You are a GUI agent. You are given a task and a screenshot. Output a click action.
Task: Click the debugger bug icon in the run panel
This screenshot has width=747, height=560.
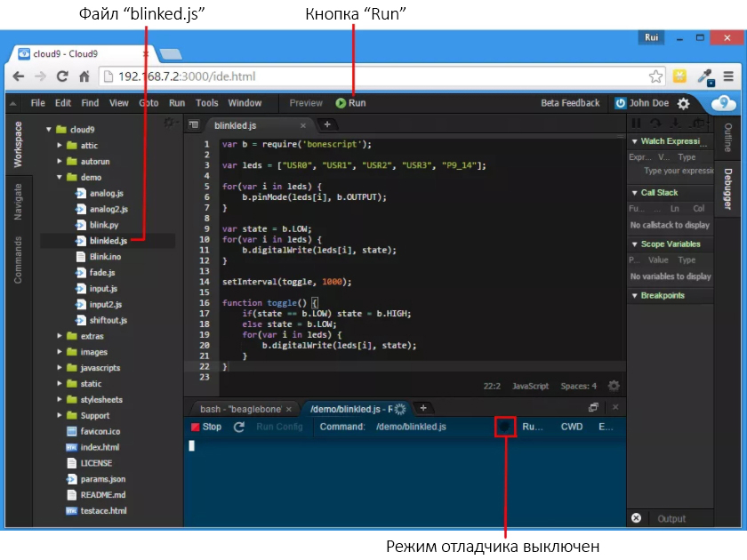tap(504, 427)
